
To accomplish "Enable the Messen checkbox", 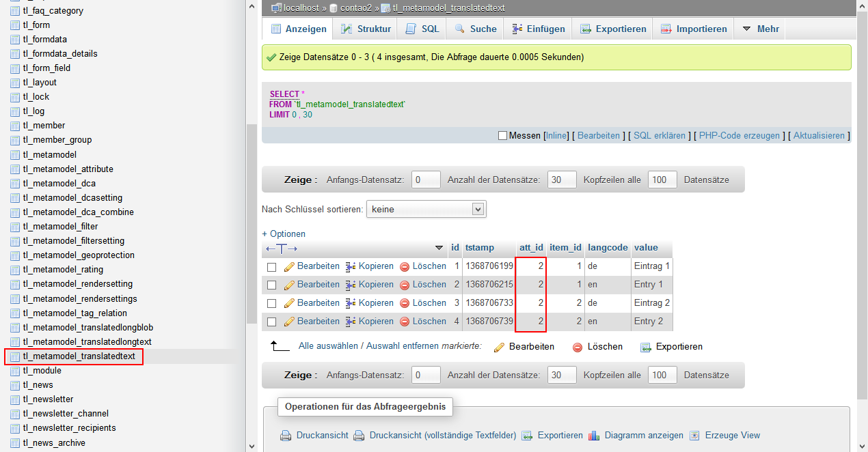I will [503, 136].
